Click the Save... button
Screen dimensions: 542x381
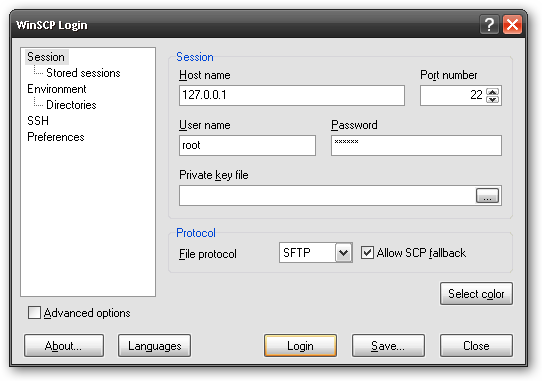point(388,345)
